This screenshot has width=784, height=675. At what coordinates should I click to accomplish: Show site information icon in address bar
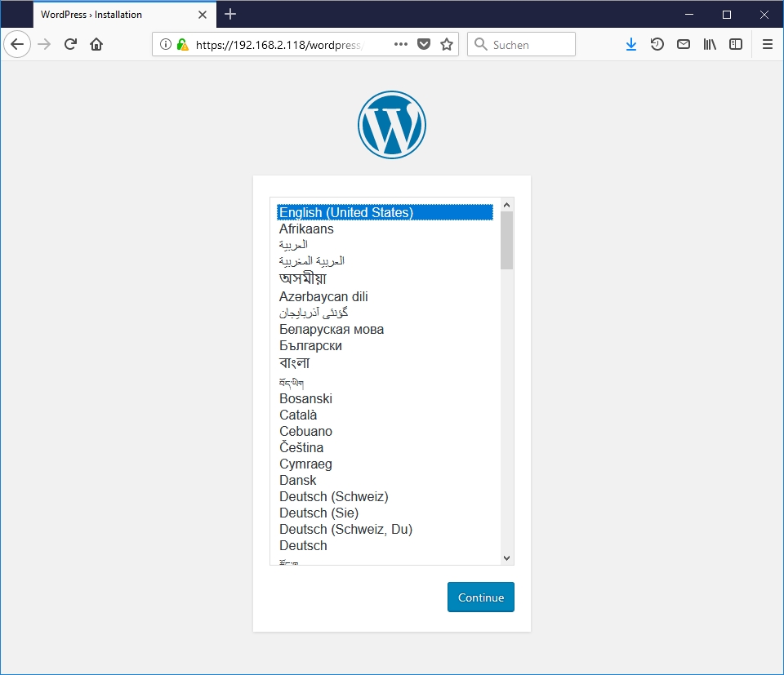click(x=166, y=44)
